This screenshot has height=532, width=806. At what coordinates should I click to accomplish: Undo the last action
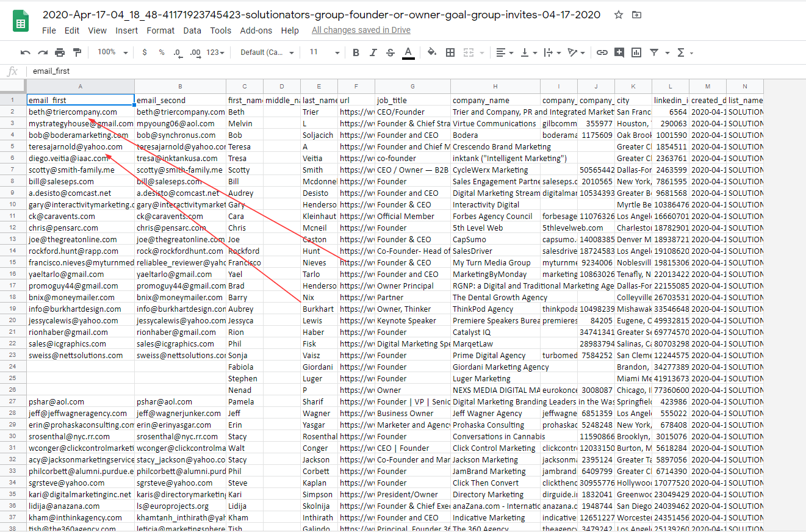coord(25,52)
